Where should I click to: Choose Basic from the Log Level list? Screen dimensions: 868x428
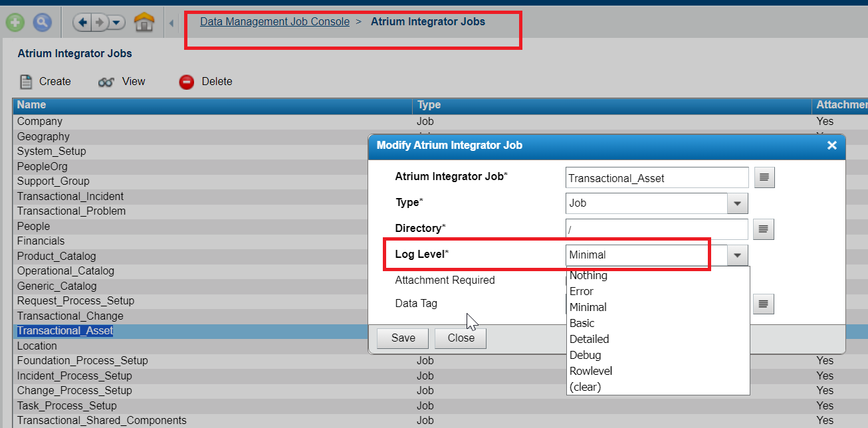click(x=658, y=323)
